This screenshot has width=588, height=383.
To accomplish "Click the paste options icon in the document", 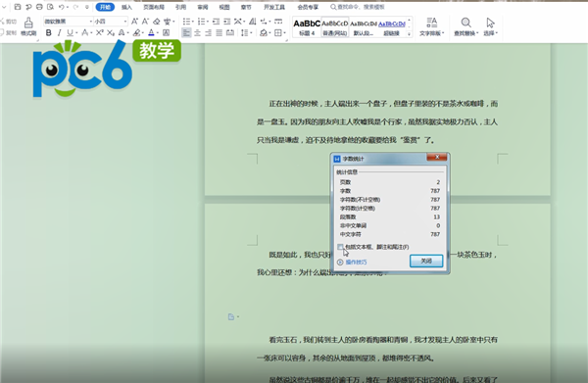I will (x=231, y=316).
